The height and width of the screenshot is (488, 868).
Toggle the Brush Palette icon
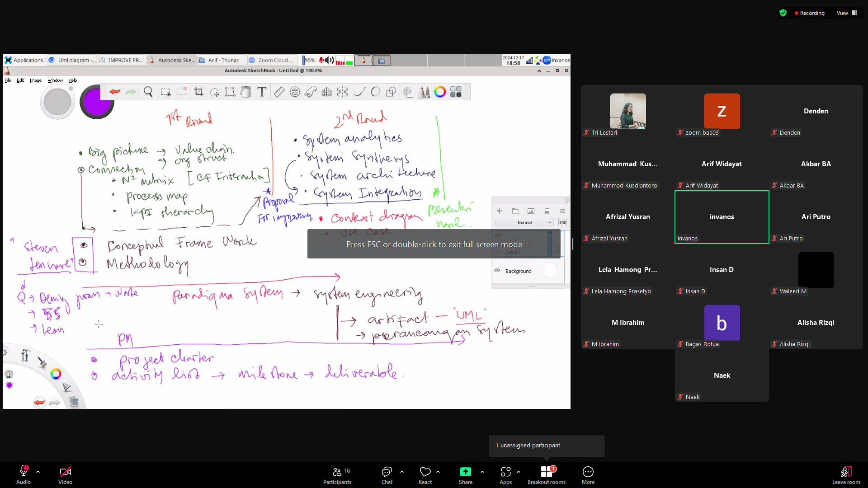tap(424, 92)
